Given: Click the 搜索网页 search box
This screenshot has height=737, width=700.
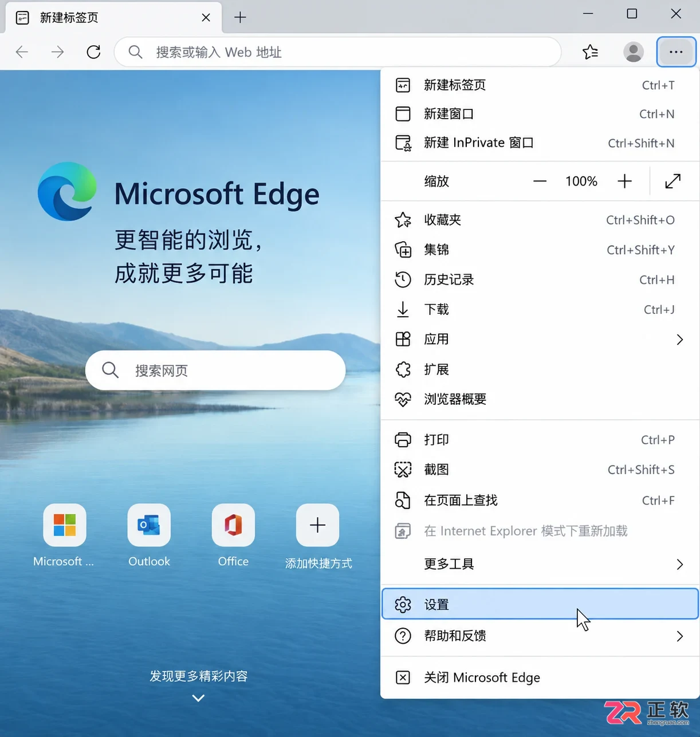Looking at the screenshot, I should point(215,371).
